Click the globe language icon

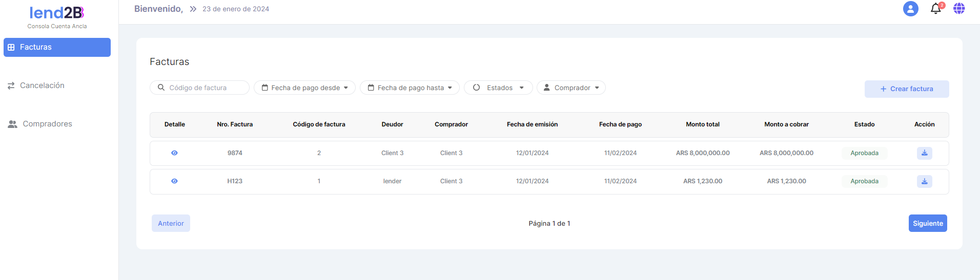(x=958, y=9)
